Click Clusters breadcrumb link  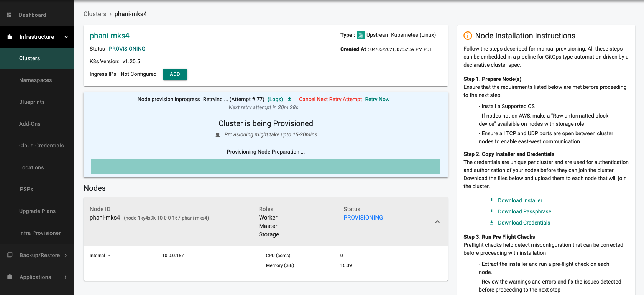pos(95,14)
